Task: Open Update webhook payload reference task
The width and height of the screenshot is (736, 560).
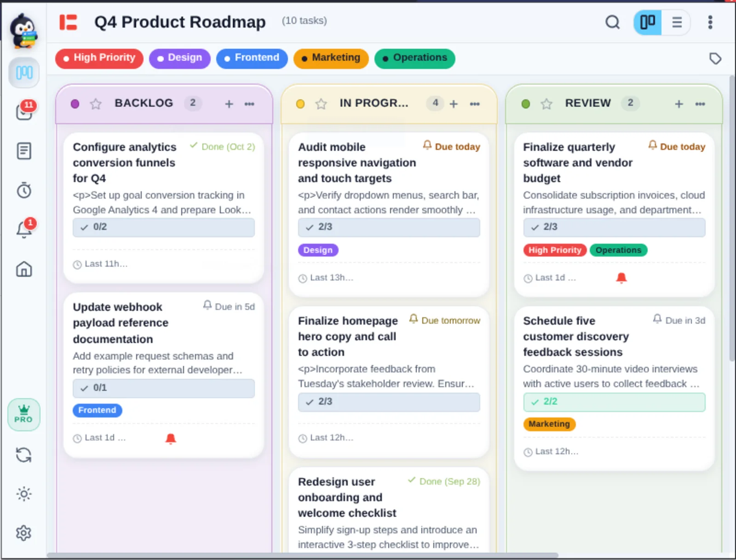Action: 121,323
